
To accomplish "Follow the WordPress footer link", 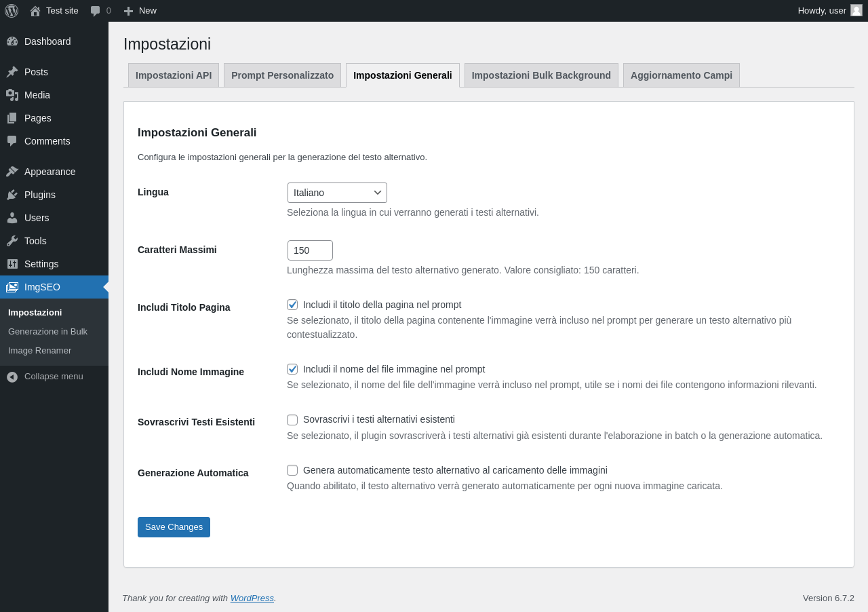I will (252, 598).
